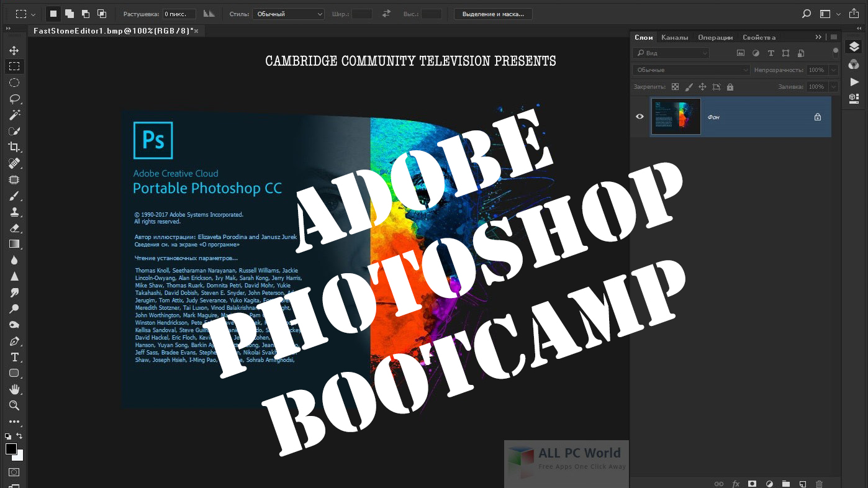
Task: Swap foreground and background colors
Action: click(x=19, y=436)
